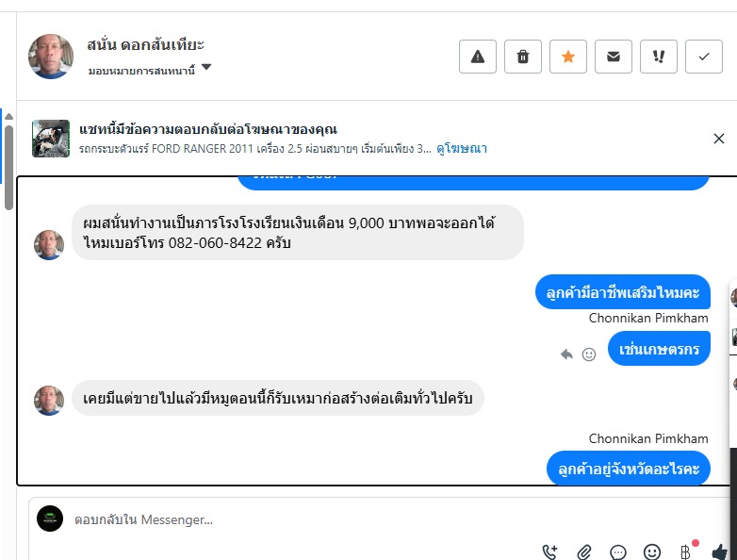
Task: Open saved replies speech bubble icon
Action: click(x=618, y=552)
